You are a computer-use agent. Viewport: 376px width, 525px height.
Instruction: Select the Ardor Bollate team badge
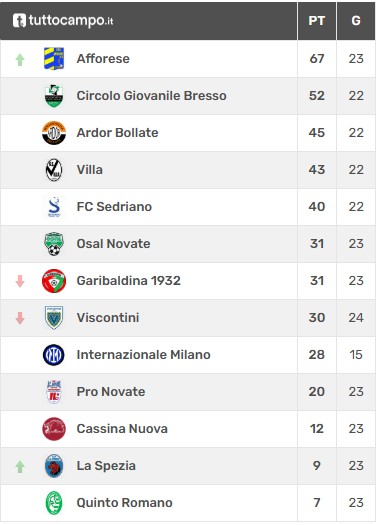point(54,133)
